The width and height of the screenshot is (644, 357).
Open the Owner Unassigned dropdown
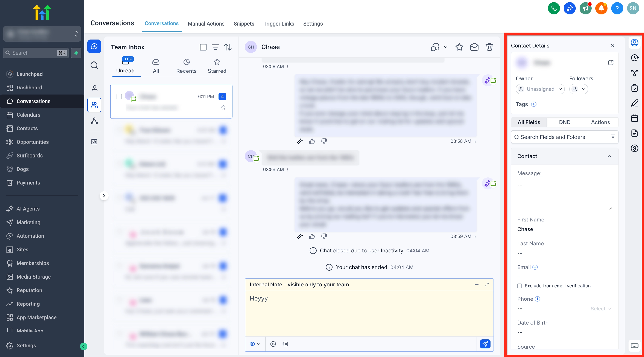coord(540,89)
